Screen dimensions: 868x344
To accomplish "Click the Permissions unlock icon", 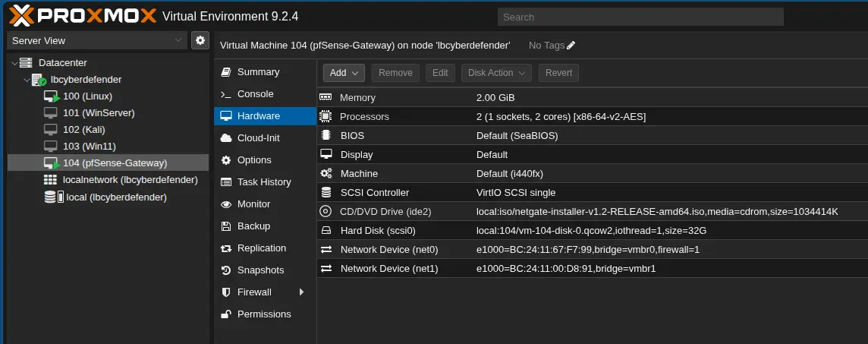I will click(x=226, y=314).
